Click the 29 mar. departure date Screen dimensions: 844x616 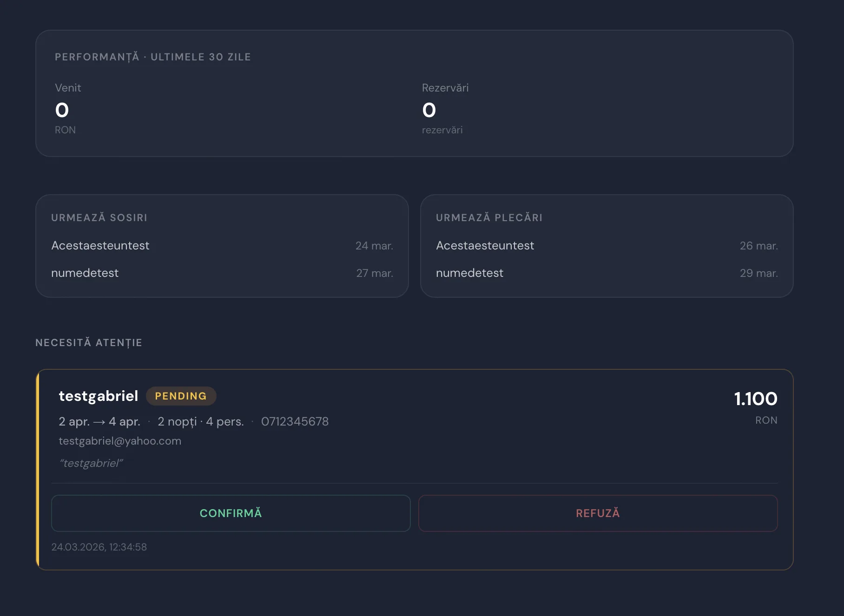759,273
